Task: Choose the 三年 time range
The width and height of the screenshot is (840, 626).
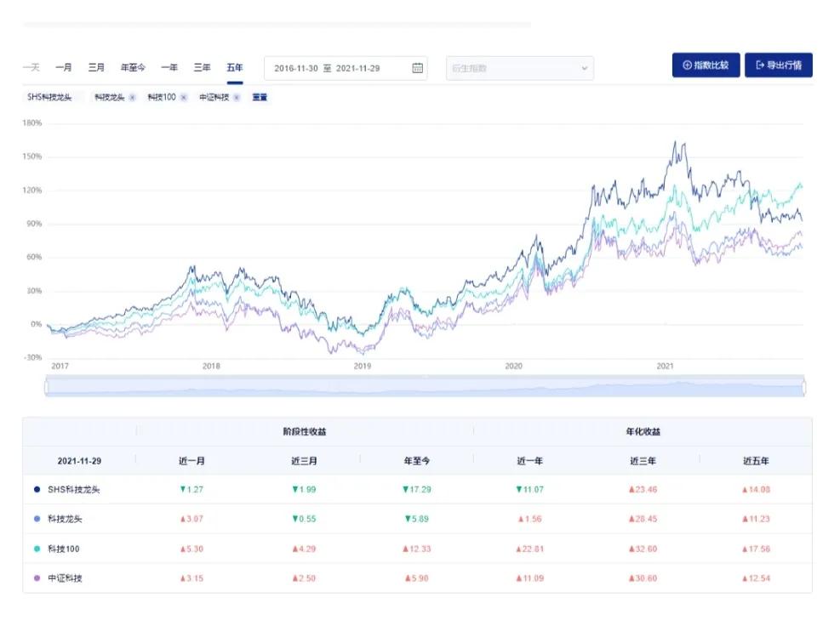Action: coord(202,67)
